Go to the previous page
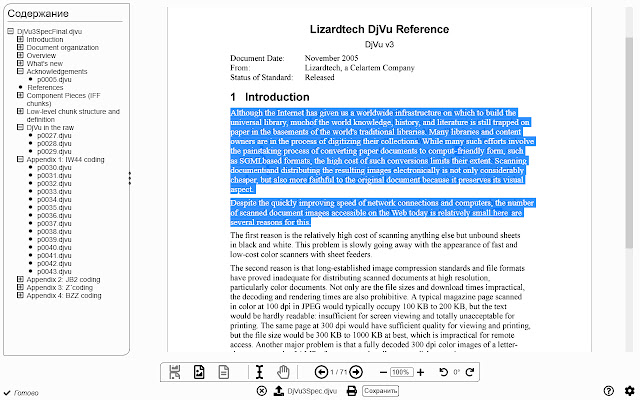This screenshot has width=640, height=400. click(321, 372)
